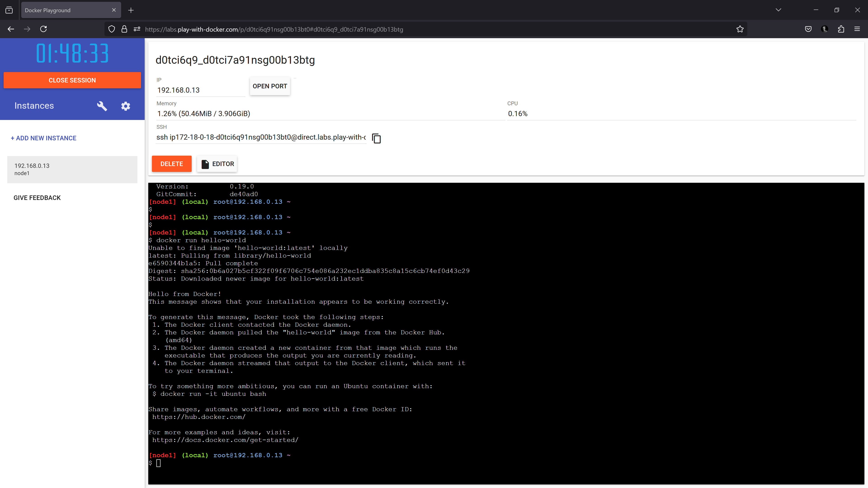Copy SSH command with clipboard icon
Screen dimensions: 868x488
tap(376, 138)
